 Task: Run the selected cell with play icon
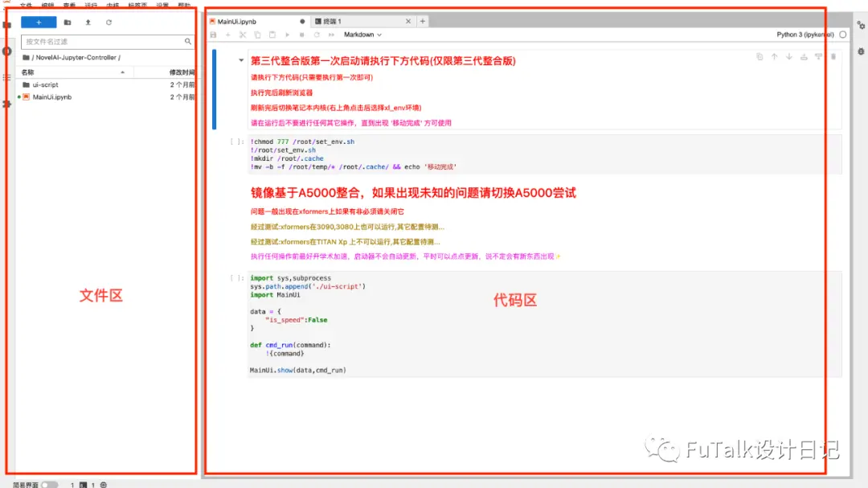click(x=287, y=35)
